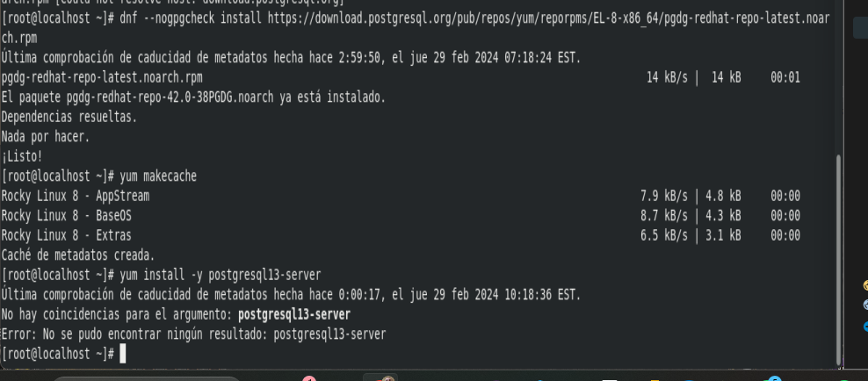Place cursor at the final root@localhost prompt

(123, 354)
